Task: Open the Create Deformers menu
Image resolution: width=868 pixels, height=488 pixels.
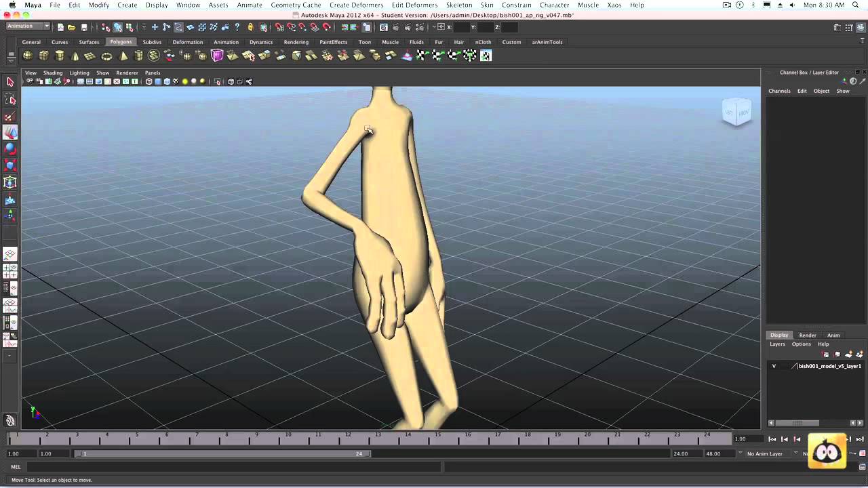Action: point(356,5)
